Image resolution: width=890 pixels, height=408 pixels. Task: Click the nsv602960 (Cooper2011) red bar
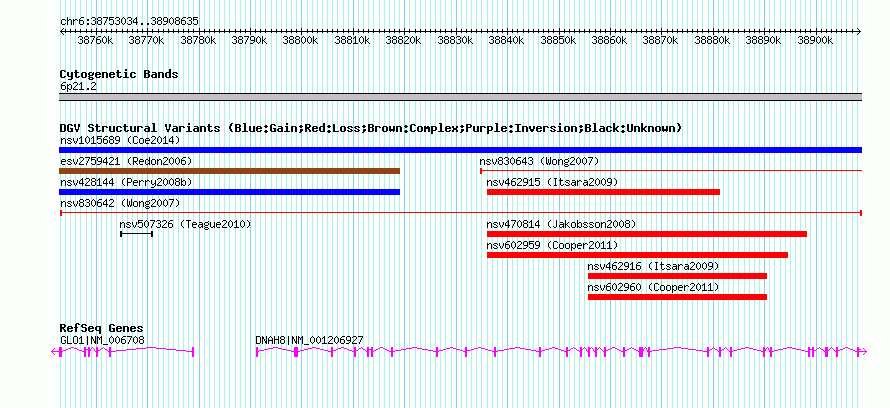click(x=677, y=297)
